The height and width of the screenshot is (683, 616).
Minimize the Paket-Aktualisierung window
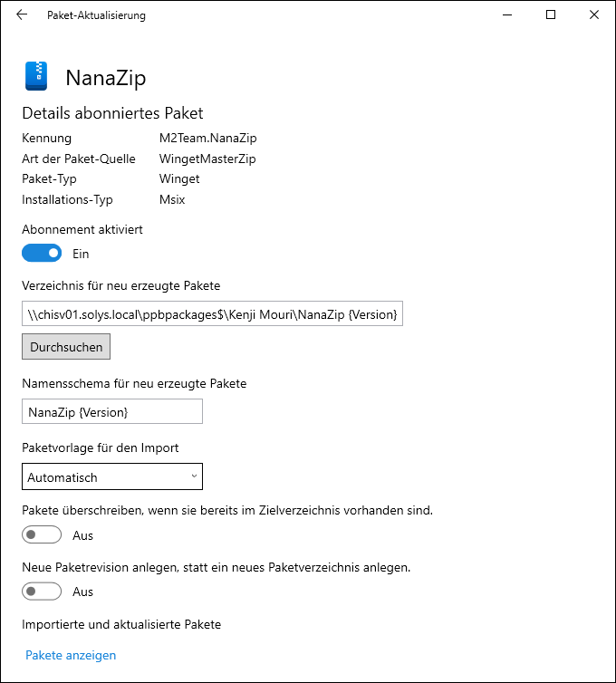click(x=508, y=14)
